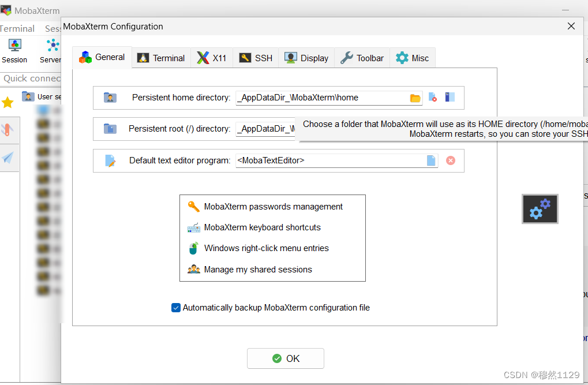Switch to the General tab

[102, 57]
